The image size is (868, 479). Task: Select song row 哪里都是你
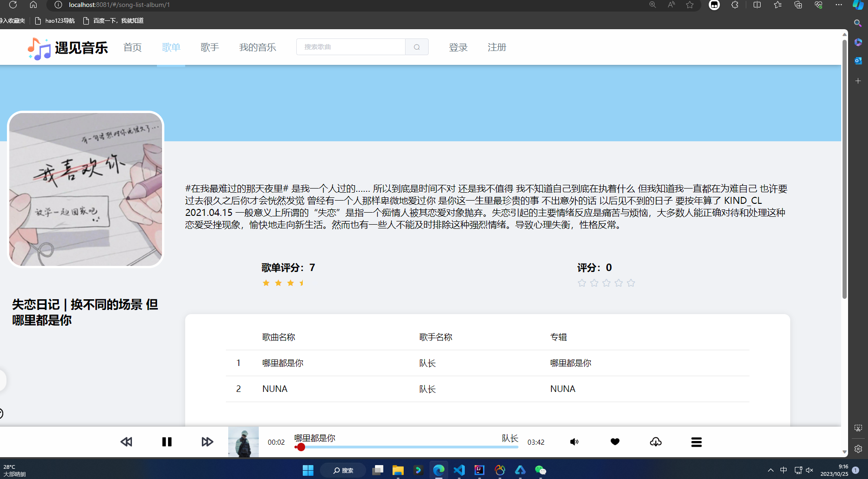point(487,363)
